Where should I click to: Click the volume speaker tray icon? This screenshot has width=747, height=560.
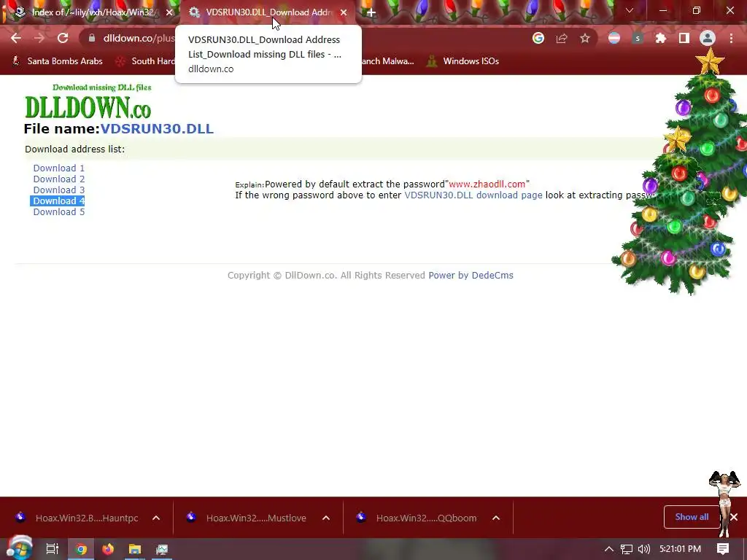644,549
